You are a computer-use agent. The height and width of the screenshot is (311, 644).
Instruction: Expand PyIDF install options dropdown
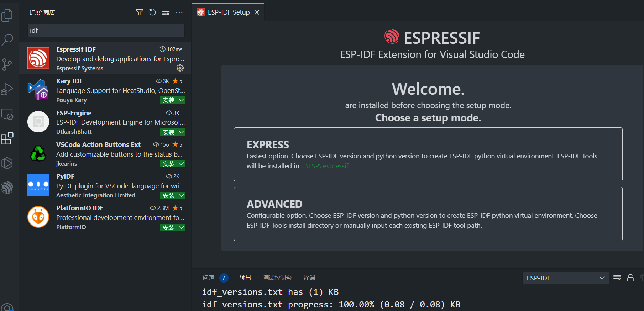(181, 195)
